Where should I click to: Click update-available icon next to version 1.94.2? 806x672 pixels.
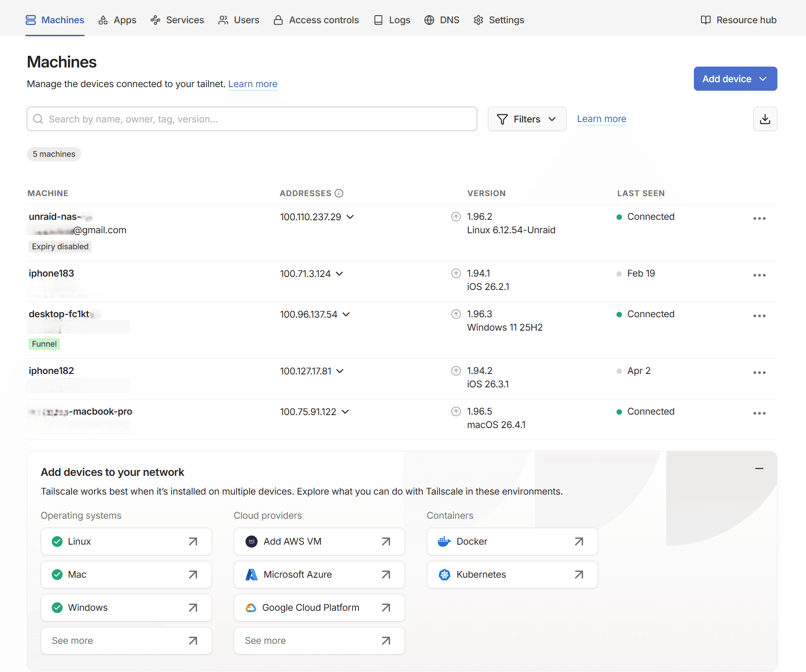coord(456,371)
